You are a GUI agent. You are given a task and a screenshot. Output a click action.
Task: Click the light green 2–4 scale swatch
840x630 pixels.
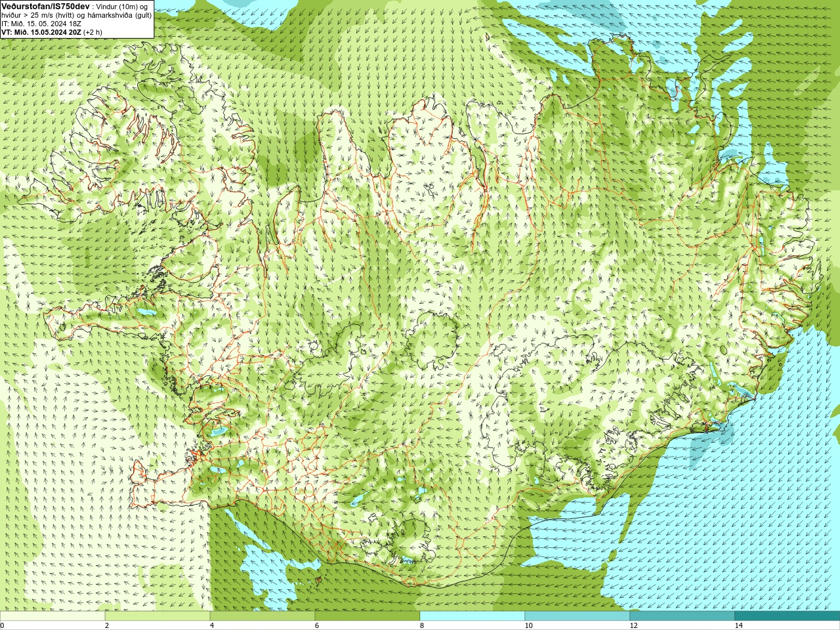(x=157, y=616)
